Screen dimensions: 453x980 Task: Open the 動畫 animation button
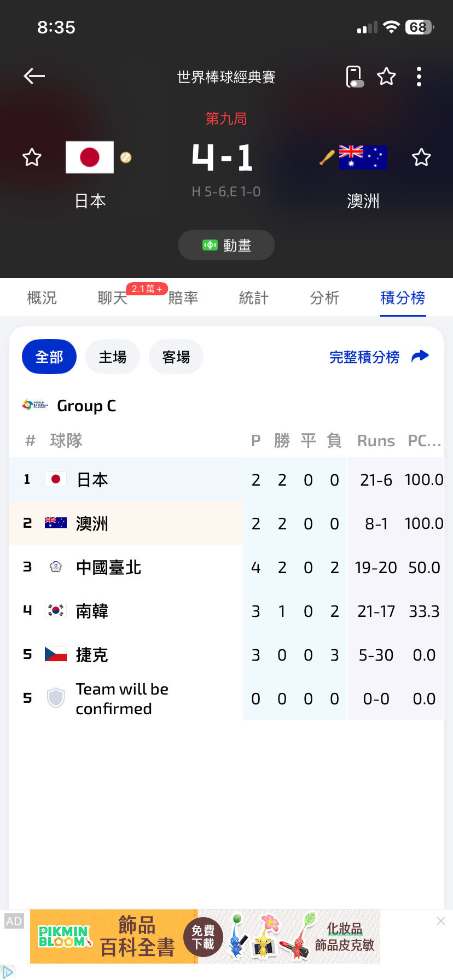[226, 245]
